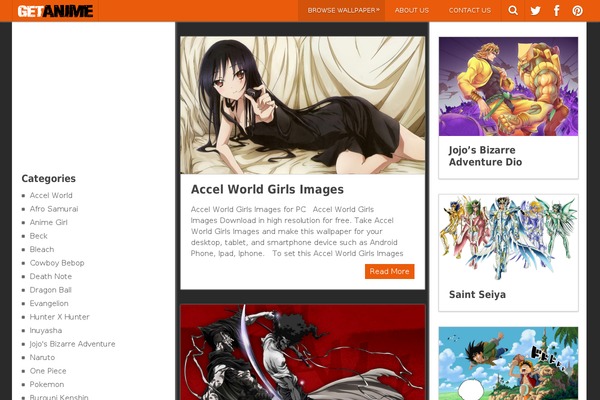The image size is (600, 400).
Task: Click the Read More button
Action: coord(390,271)
